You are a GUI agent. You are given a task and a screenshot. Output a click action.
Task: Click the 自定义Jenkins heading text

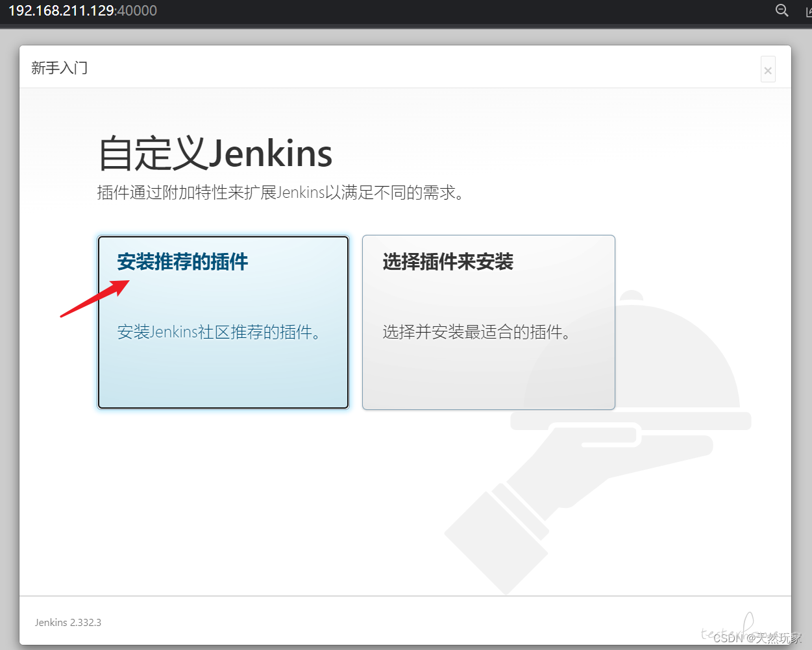(x=215, y=154)
